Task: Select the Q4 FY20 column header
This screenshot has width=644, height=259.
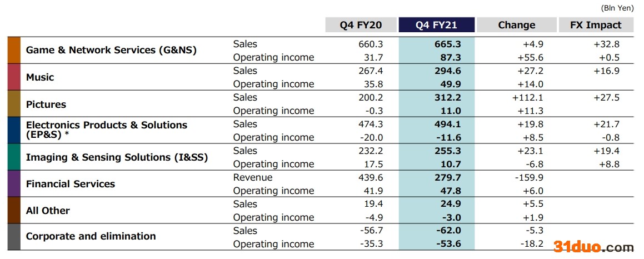Action: pyautogui.click(x=361, y=25)
